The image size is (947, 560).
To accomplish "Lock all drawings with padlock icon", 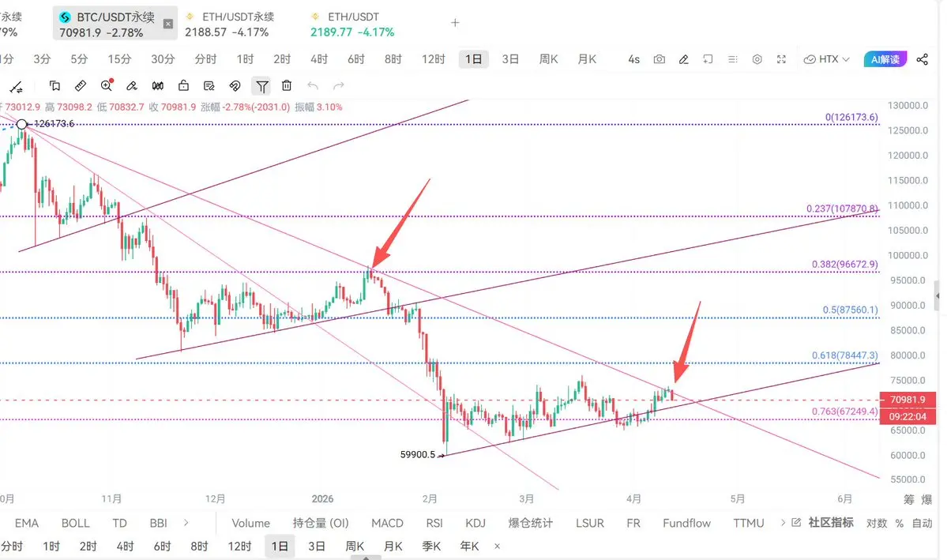I will [183, 86].
